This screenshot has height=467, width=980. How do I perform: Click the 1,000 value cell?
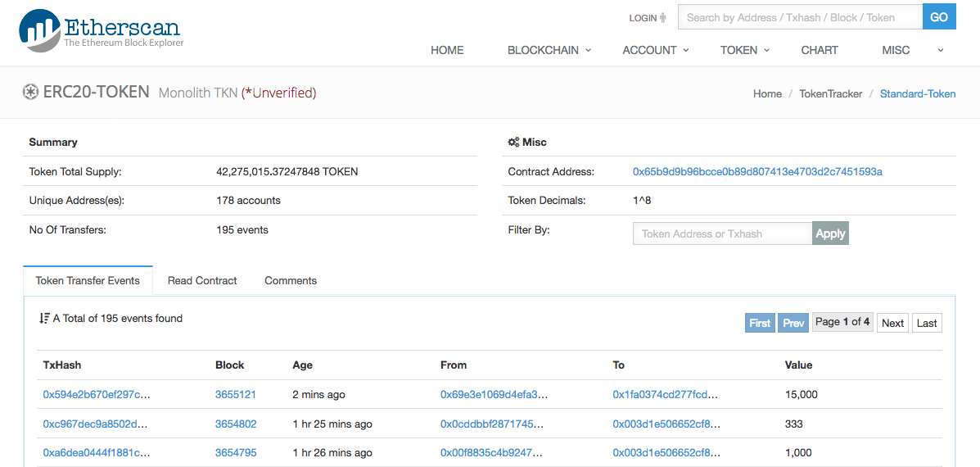click(x=799, y=452)
